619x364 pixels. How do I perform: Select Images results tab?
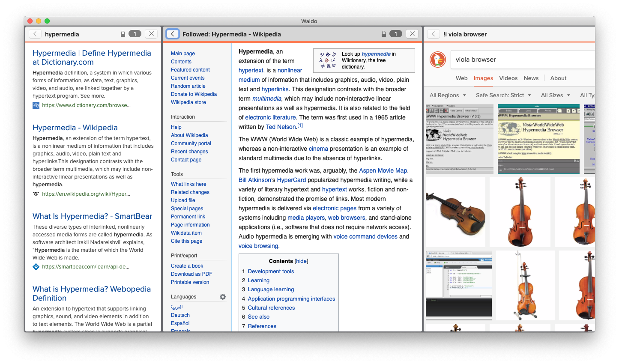[483, 78]
